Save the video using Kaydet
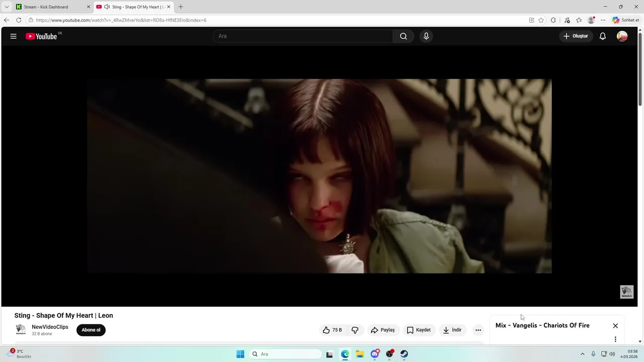The image size is (644, 362). pos(419,330)
